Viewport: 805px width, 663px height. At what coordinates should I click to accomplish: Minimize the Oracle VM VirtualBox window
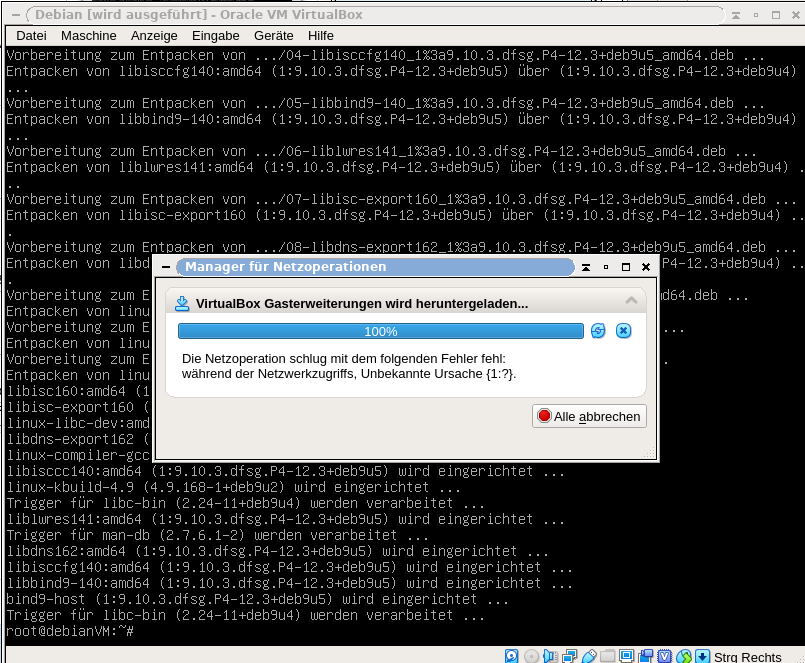756,15
